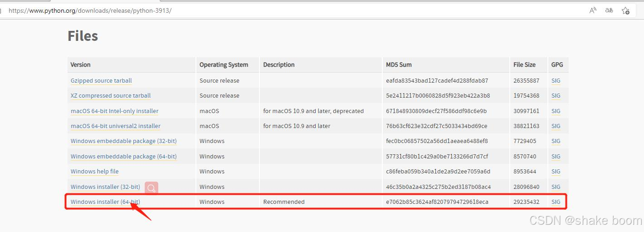Open the XZ compressed source tarball link

[111, 96]
